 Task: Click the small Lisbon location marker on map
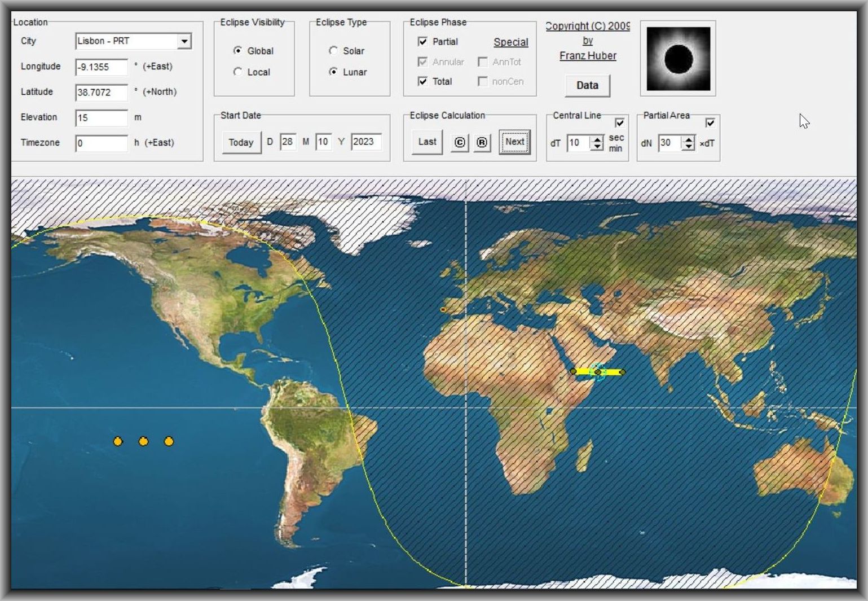pos(443,309)
